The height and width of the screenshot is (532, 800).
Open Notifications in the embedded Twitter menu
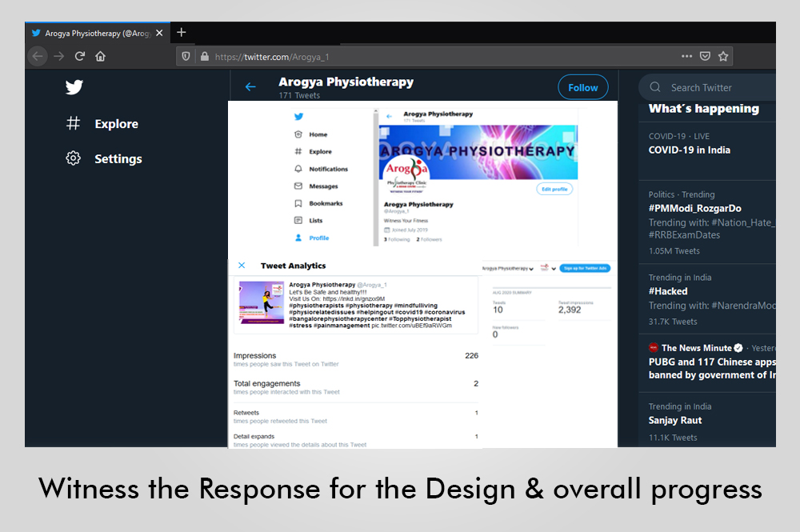coord(328,169)
